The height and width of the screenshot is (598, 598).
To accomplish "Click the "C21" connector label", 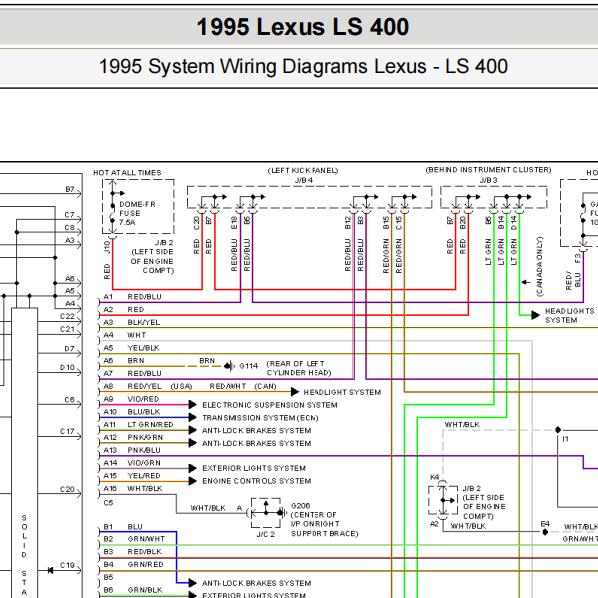I will pyautogui.click(x=68, y=329).
